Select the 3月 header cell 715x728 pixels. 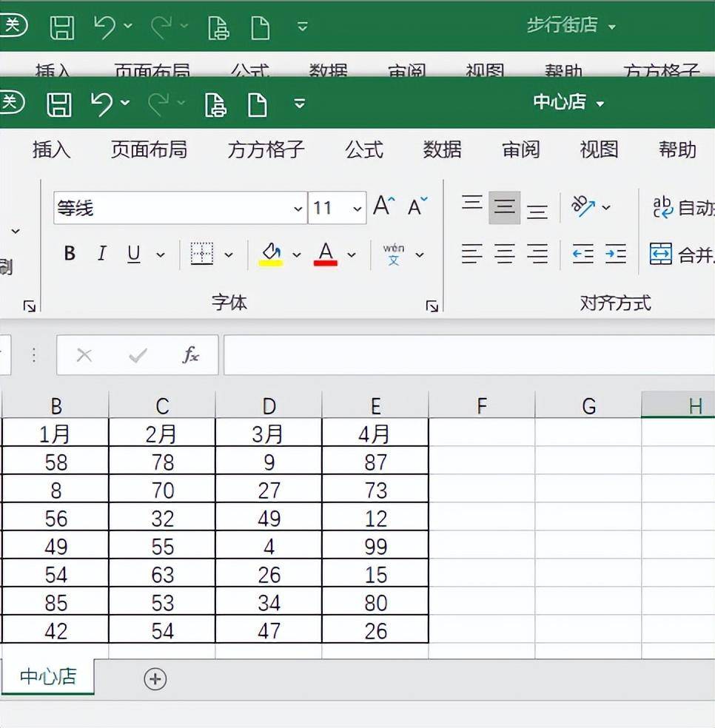click(269, 434)
